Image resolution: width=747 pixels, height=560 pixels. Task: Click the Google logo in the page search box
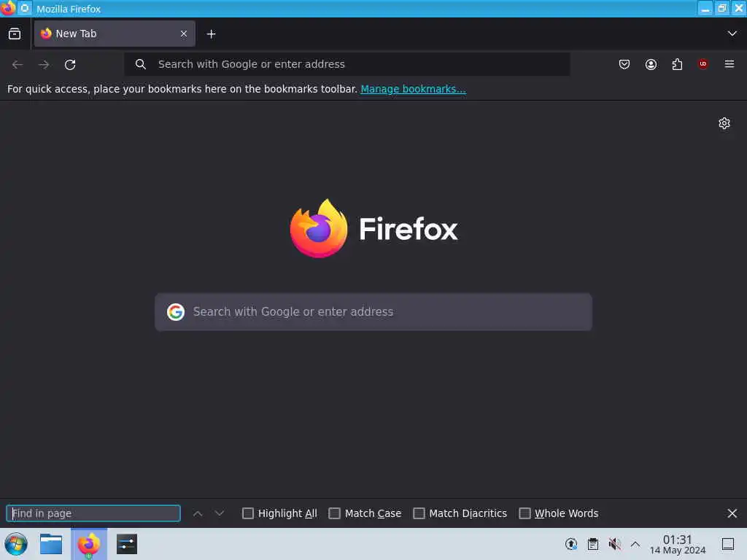pos(175,312)
